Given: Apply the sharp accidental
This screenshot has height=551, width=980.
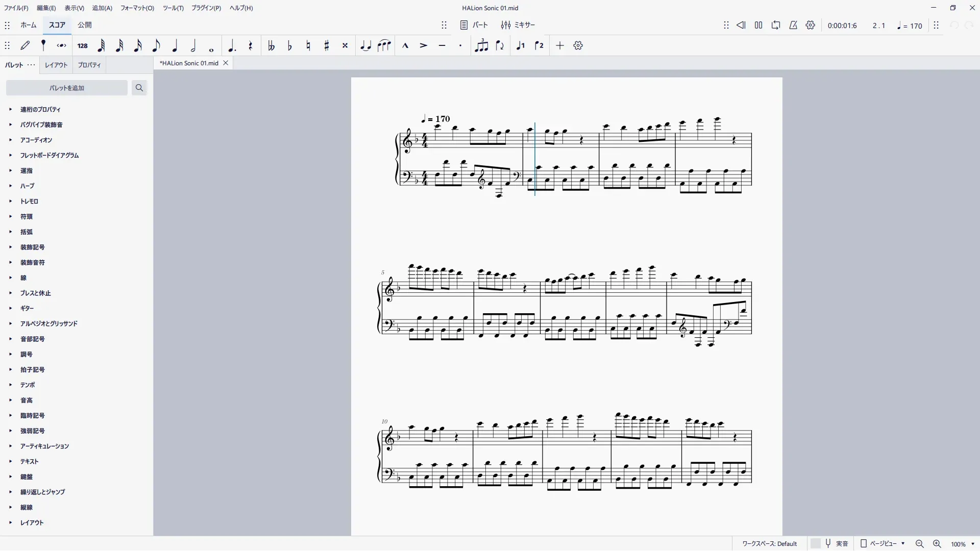Looking at the screenshot, I should [327, 46].
